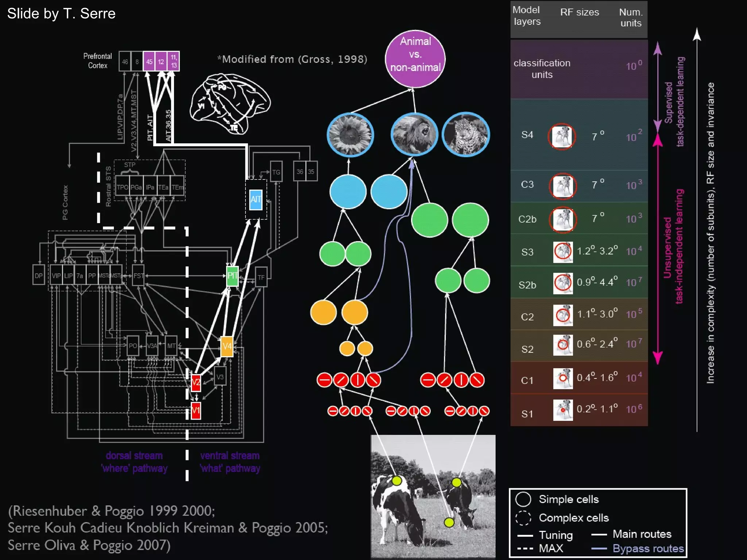747x560 pixels.
Task: Click the Complex cells dashed circle in legend
Action: 523,517
